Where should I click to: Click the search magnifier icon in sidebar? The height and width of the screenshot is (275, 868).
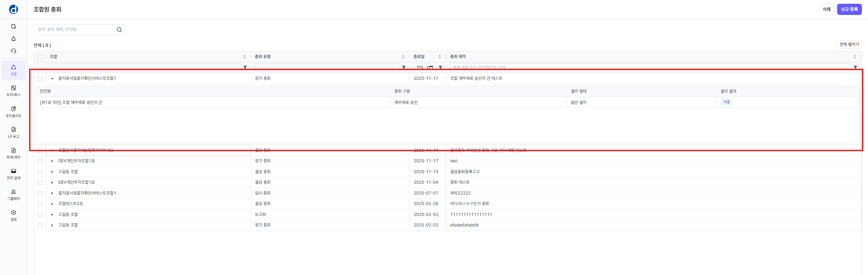coord(14,26)
